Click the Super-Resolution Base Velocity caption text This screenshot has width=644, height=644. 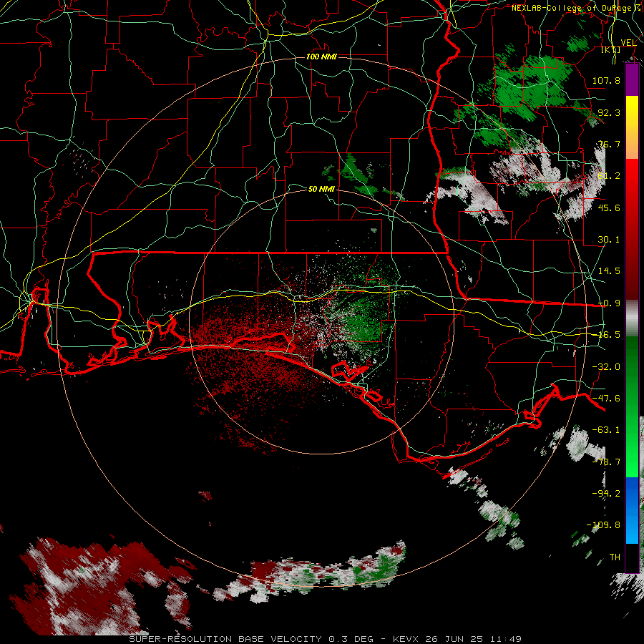[326, 639]
